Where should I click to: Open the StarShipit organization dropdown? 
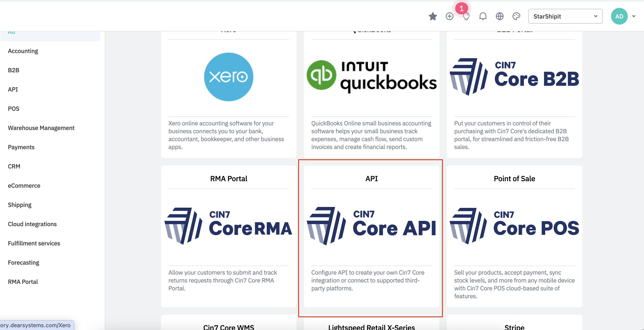pos(565,16)
